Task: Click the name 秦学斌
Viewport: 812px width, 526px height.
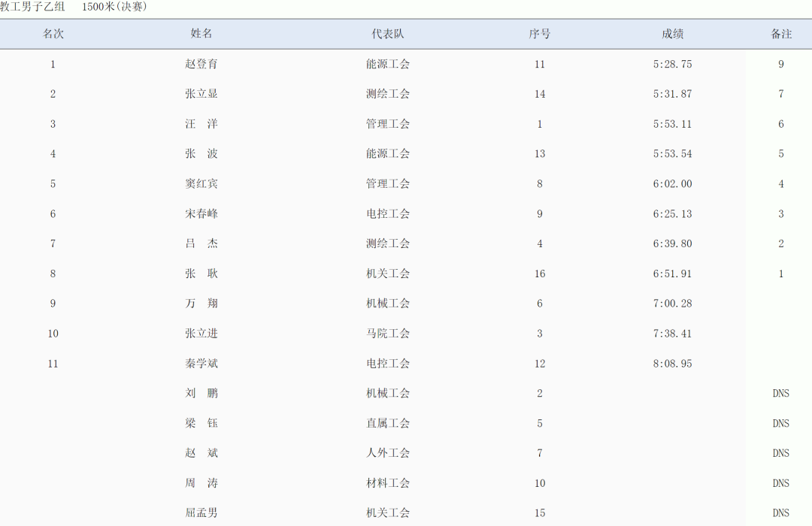Action: (201, 364)
